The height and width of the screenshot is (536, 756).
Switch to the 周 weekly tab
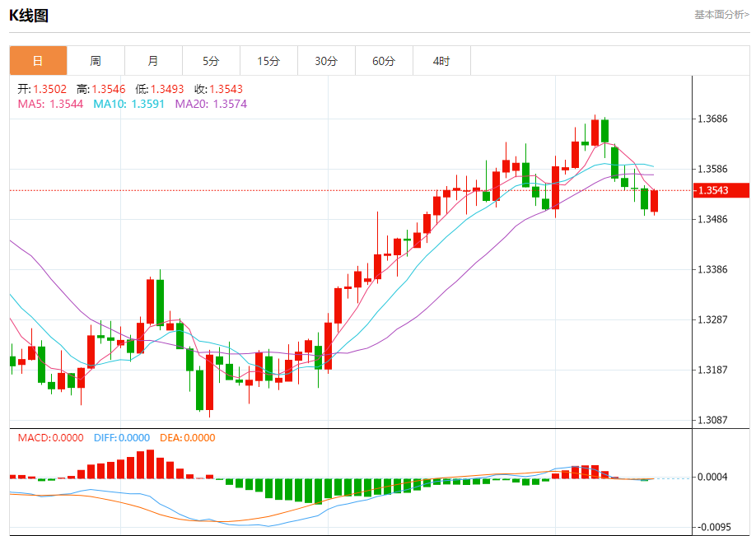coord(96,61)
